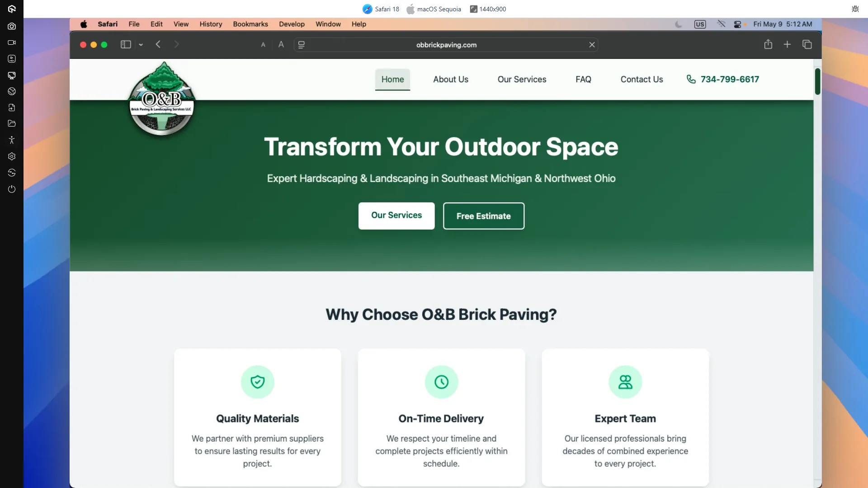Click the globe icon in left sidebar
This screenshot has width=868, height=488.
(12, 91)
